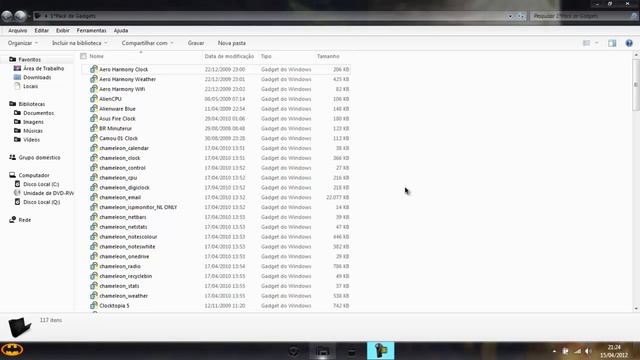Select the Alienware Blue gadget icon

click(94, 109)
